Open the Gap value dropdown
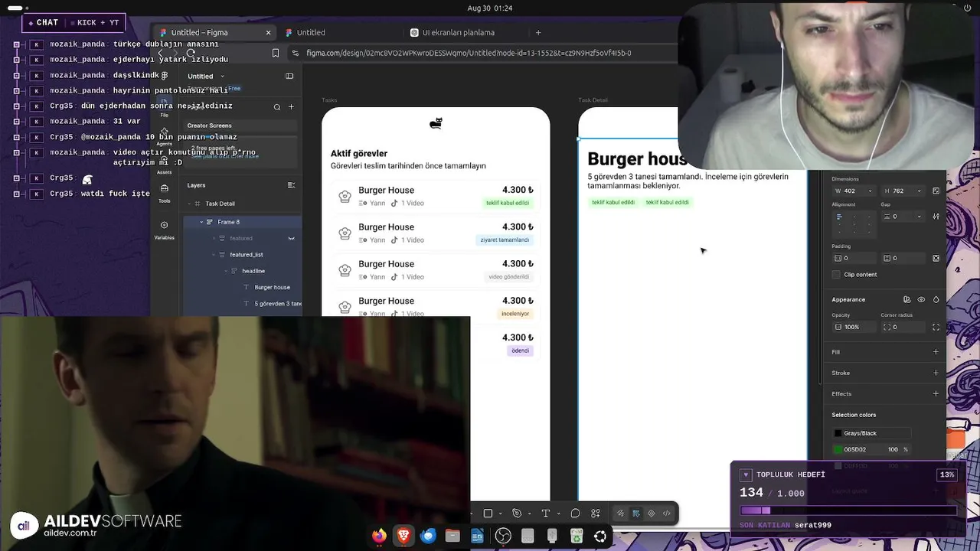 [918, 217]
